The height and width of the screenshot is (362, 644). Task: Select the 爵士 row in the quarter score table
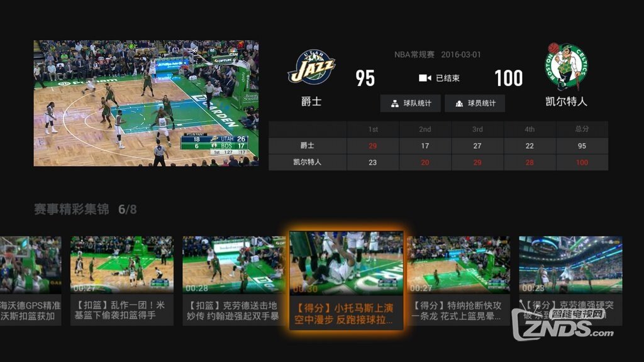coord(306,145)
